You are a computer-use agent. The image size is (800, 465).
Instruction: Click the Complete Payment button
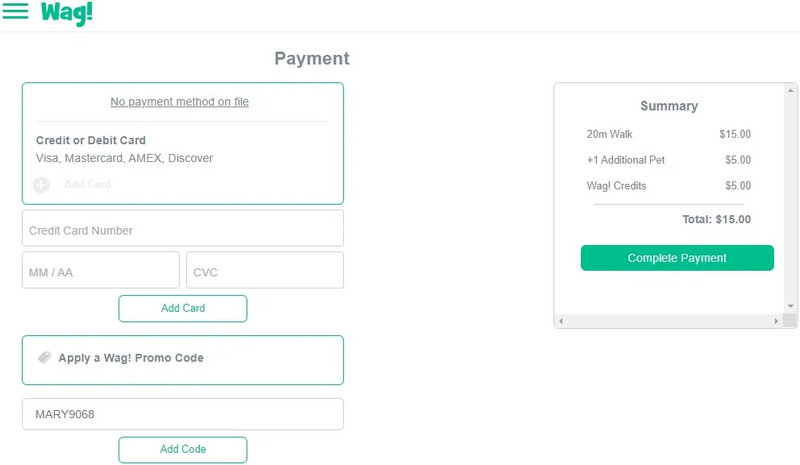point(677,258)
